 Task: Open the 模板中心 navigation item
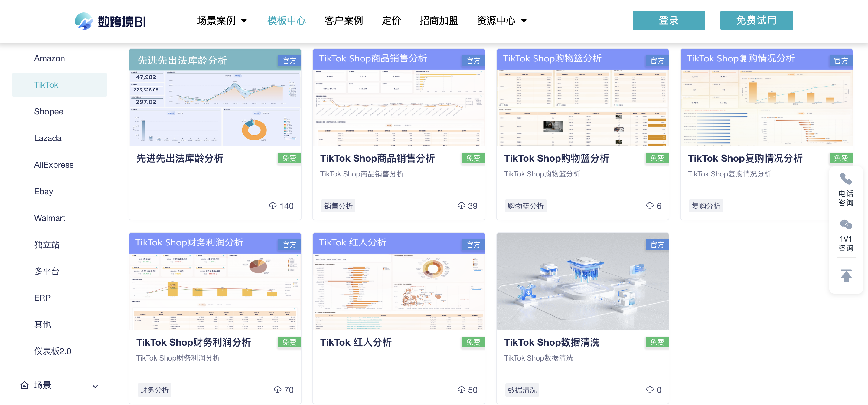point(286,21)
